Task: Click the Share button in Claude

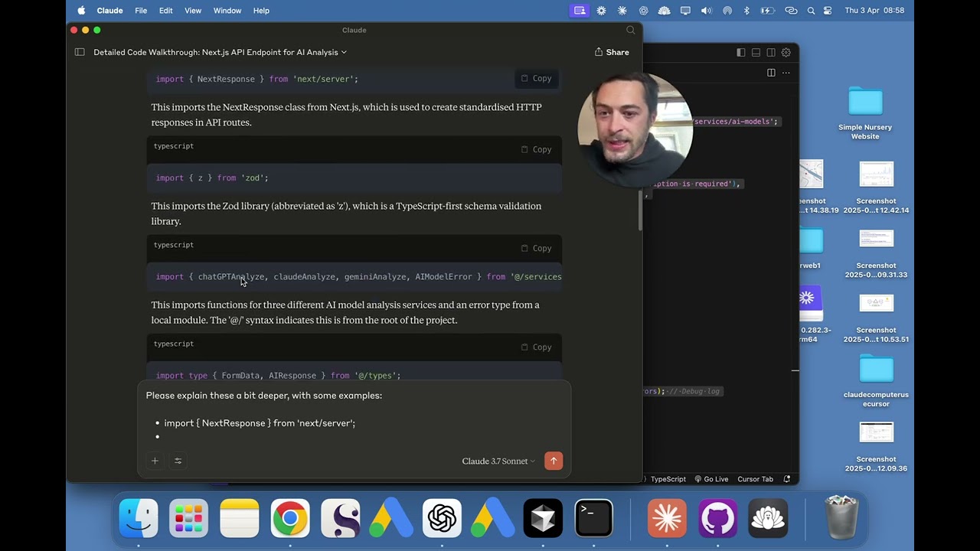Action: click(612, 52)
